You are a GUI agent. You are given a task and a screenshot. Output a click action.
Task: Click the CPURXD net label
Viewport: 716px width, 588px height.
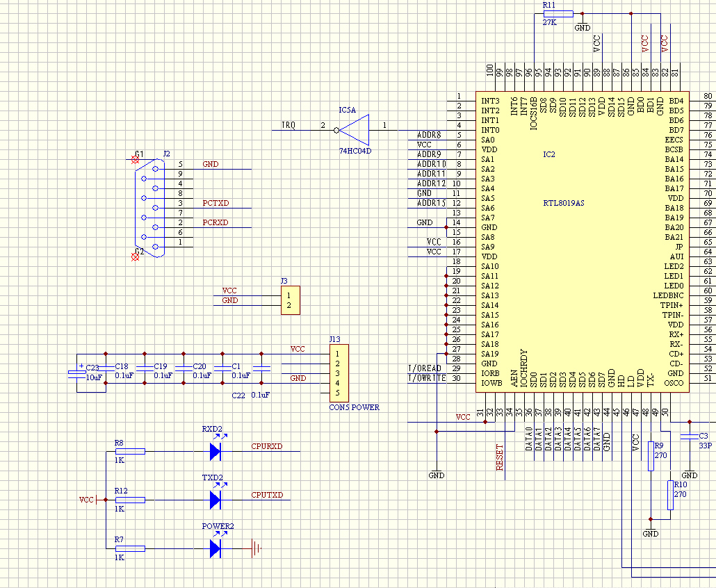tap(267, 446)
